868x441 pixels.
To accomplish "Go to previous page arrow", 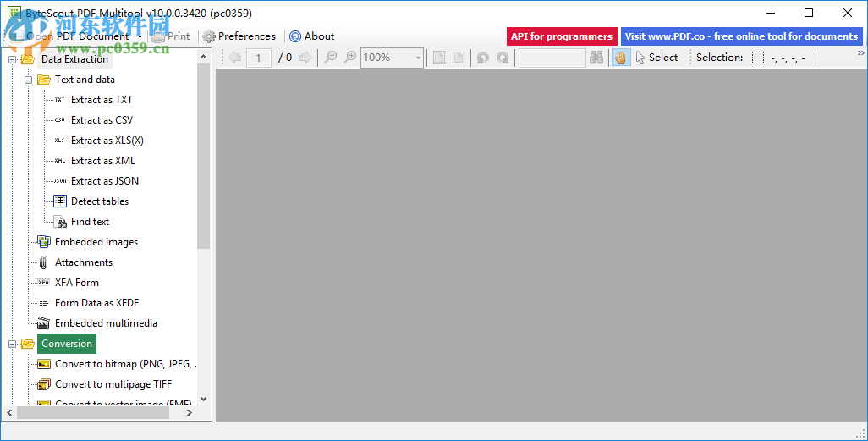I will (x=234, y=58).
